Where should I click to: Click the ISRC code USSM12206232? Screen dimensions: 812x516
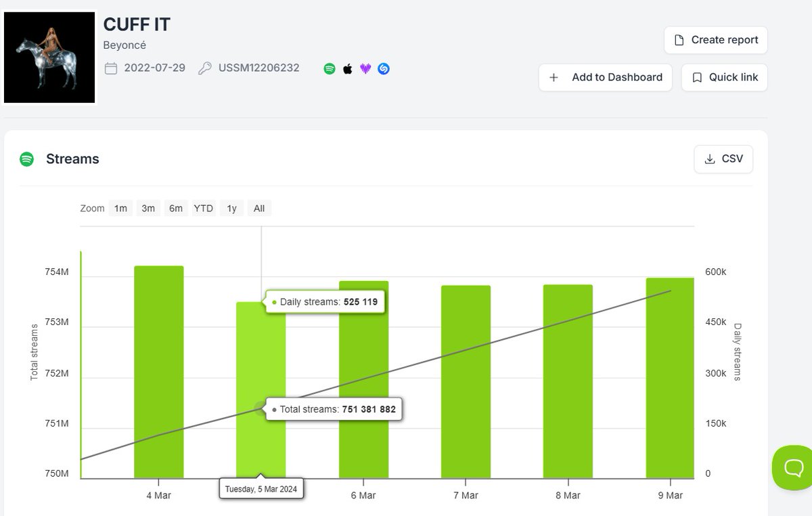point(258,68)
